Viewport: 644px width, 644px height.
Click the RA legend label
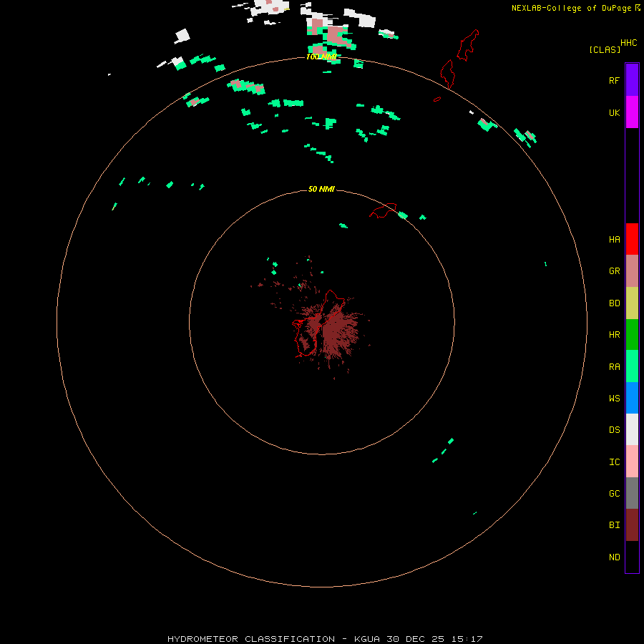pyautogui.click(x=614, y=367)
